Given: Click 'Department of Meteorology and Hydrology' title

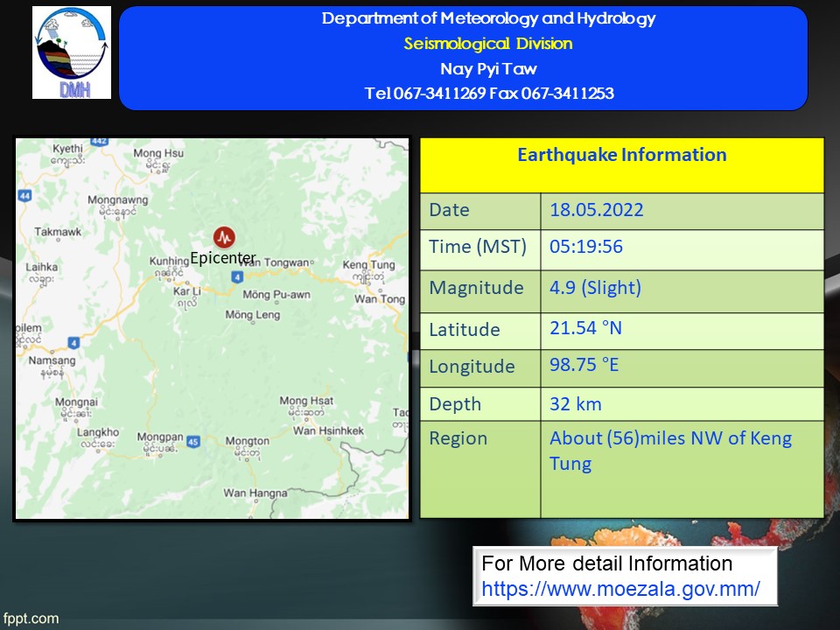Looking at the screenshot, I should point(488,18).
